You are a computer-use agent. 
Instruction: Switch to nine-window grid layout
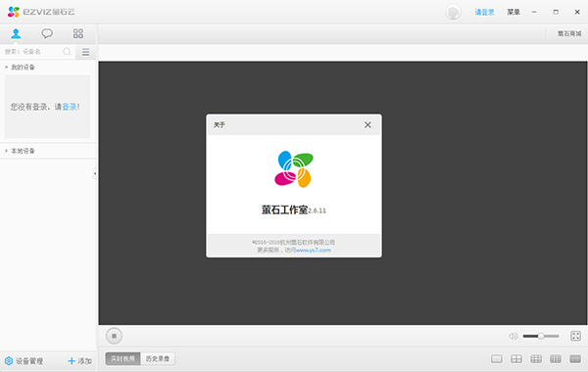point(536,359)
